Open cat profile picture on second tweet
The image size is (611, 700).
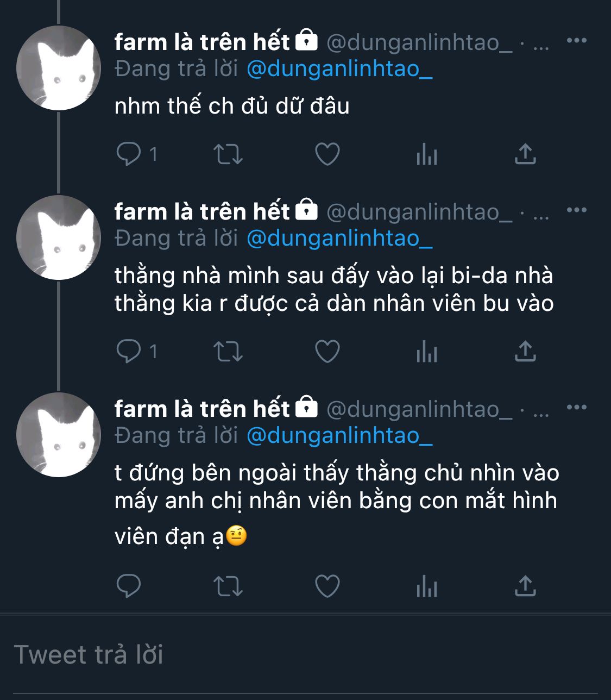pyautogui.click(x=59, y=237)
